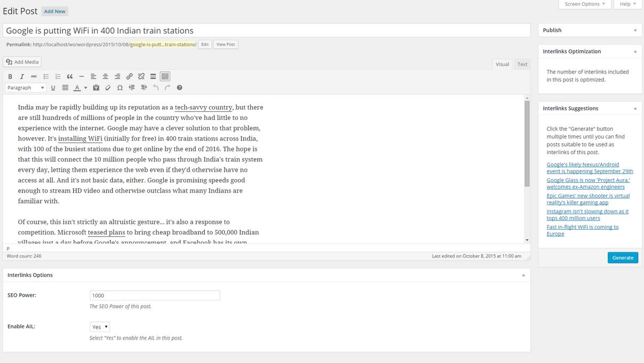Click the permalink Edit button
This screenshot has width=644, height=363.
205,44
